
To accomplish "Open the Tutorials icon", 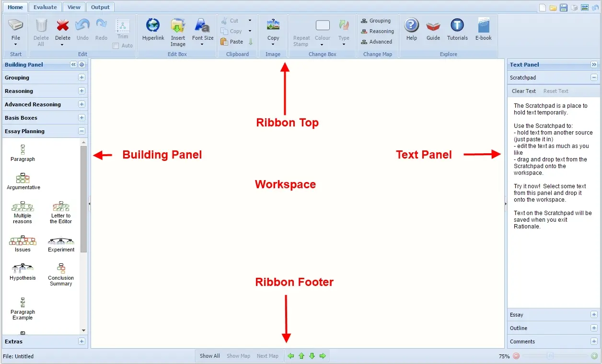I will coord(457,25).
